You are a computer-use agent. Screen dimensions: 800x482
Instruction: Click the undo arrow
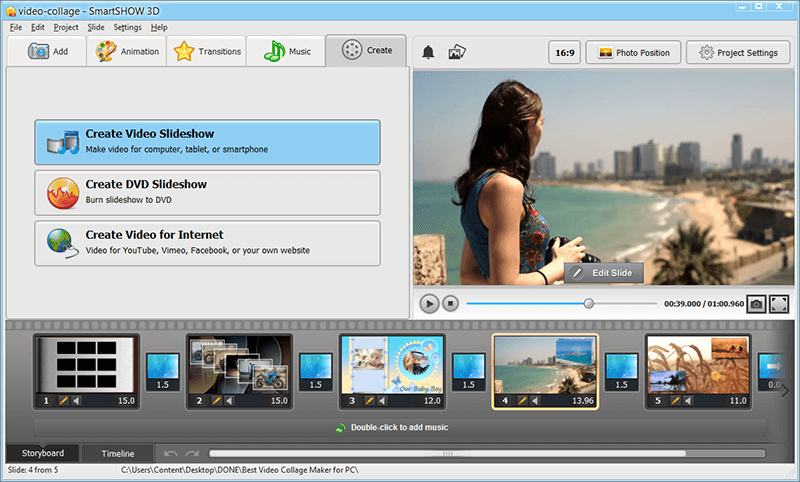(170, 453)
